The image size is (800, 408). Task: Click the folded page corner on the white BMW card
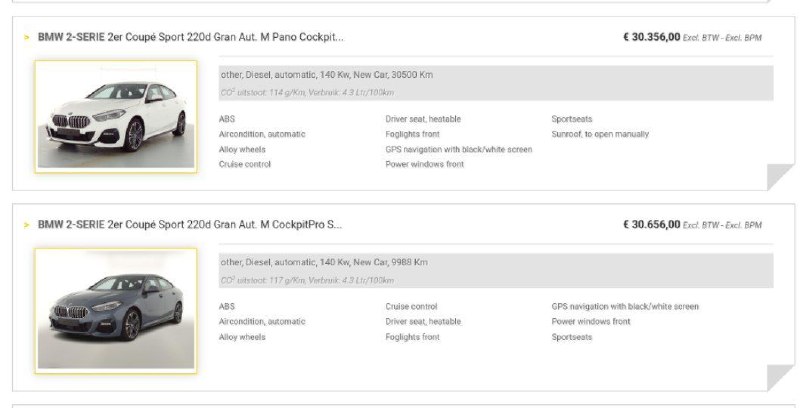point(781,177)
